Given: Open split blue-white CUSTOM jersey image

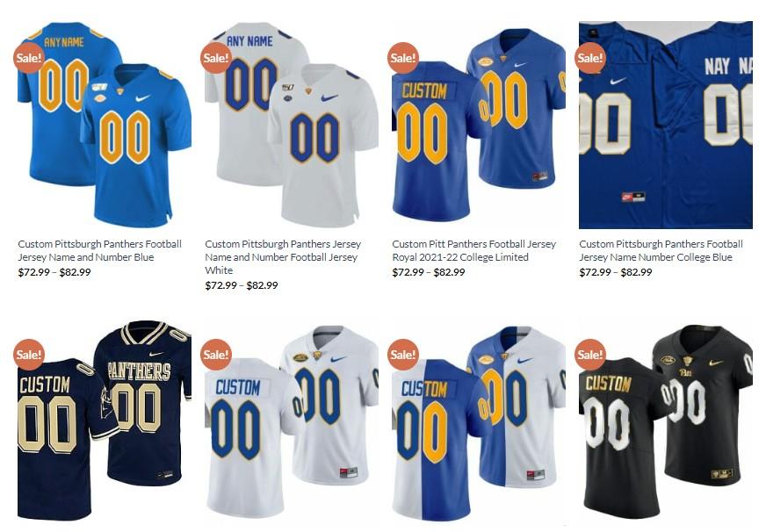Looking at the screenshot, I should coord(479,421).
